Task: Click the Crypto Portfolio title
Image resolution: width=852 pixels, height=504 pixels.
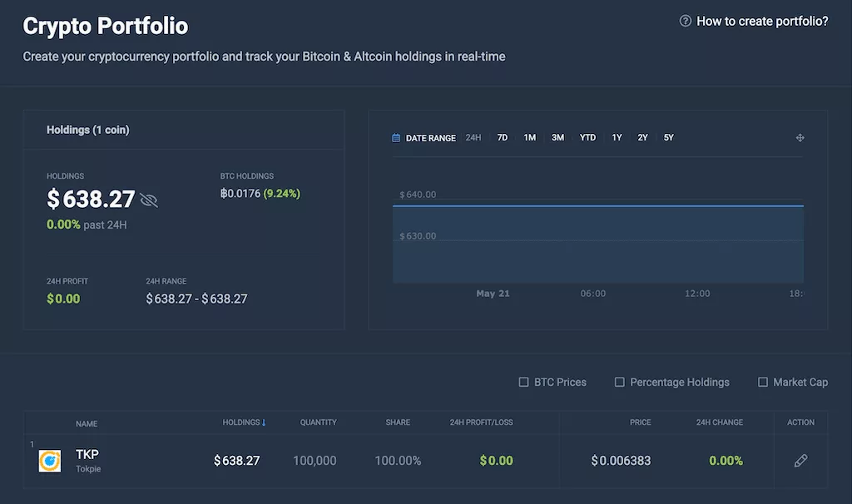Action: [x=106, y=26]
